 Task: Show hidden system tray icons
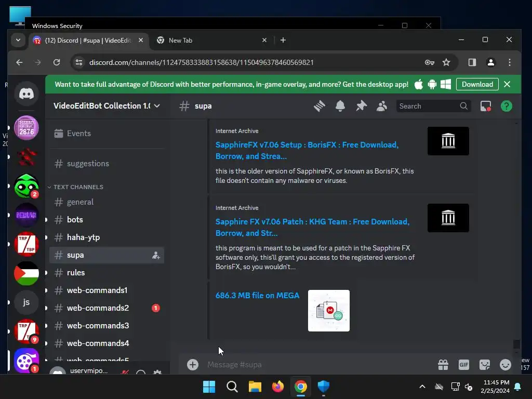(422, 387)
